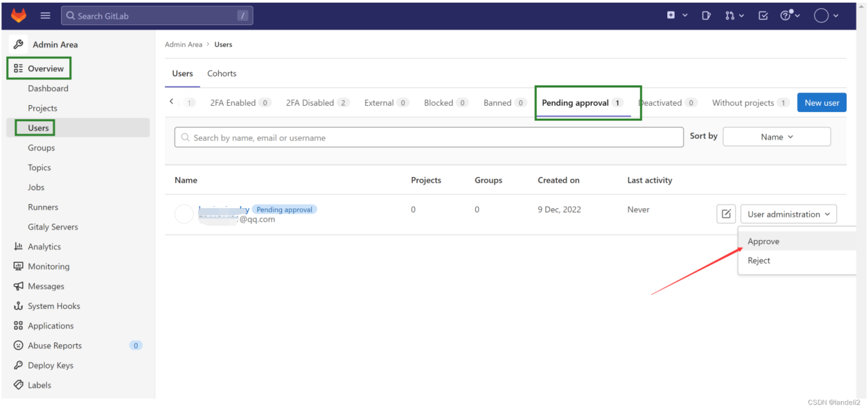Expand the User administration dropdown
This screenshot has height=410, width=868.
(788, 214)
